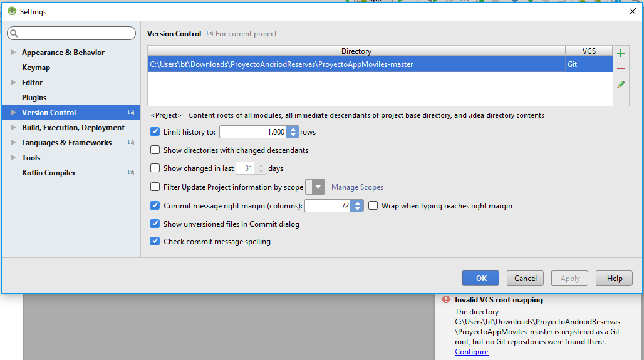Click the history limit rows field
The height and width of the screenshot is (360, 644).
coord(253,131)
